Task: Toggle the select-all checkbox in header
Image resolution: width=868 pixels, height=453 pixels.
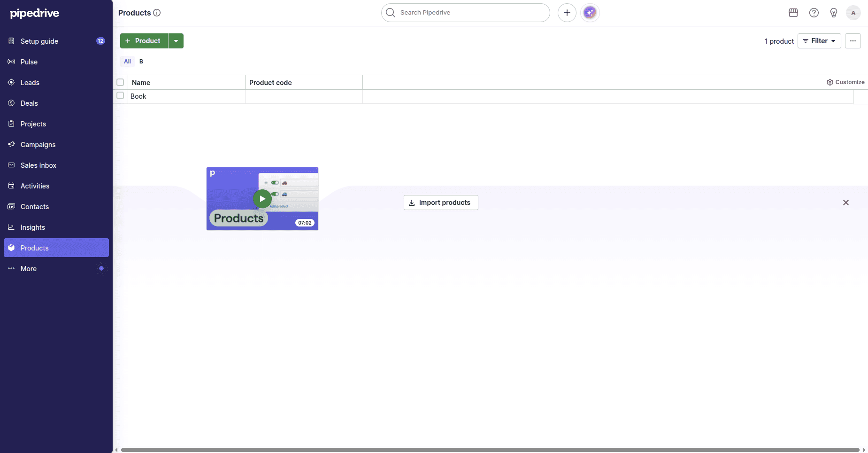Action: click(x=120, y=82)
